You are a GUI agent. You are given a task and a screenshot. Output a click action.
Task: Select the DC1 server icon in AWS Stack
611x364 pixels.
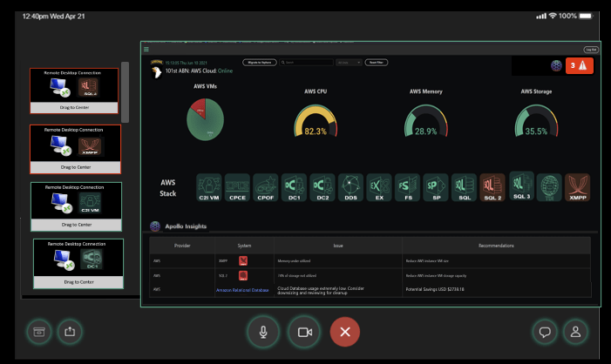(x=295, y=187)
